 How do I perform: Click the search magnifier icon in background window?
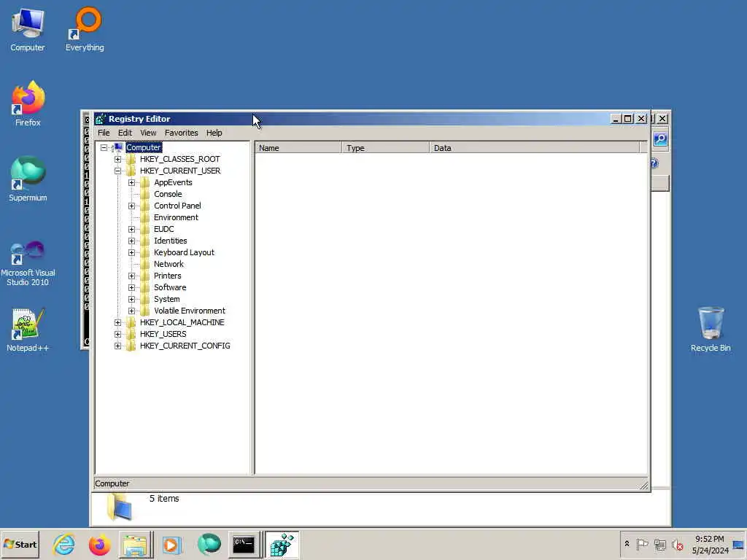pyautogui.click(x=660, y=139)
